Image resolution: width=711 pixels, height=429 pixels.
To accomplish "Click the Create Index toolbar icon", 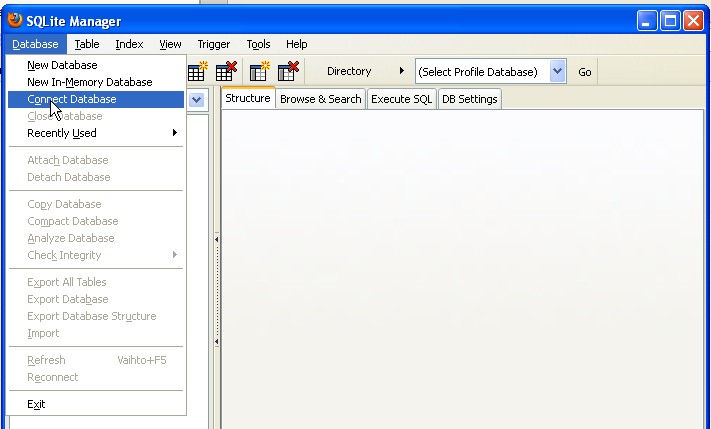I will pyautogui.click(x=260, y=71).
